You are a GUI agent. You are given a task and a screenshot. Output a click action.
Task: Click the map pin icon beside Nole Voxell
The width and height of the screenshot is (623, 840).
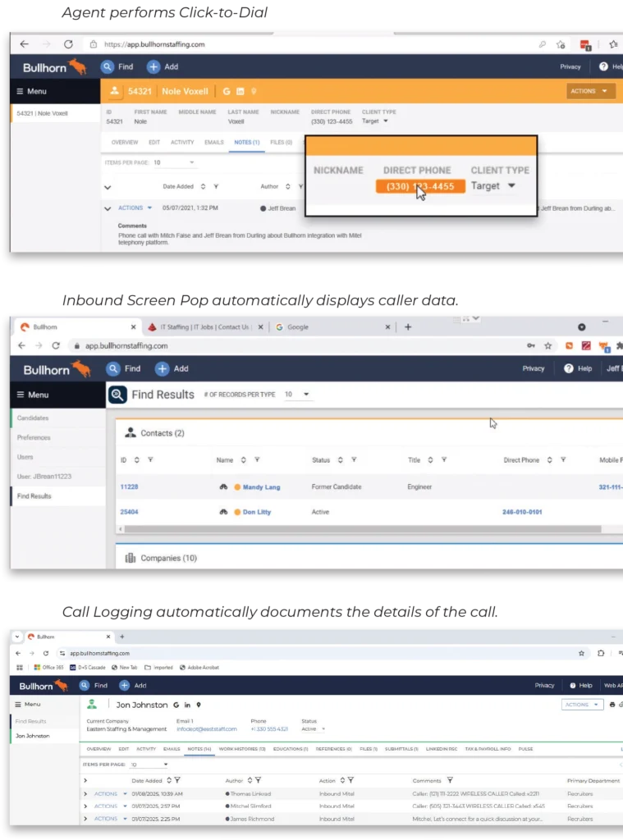(x=254, y=92)
